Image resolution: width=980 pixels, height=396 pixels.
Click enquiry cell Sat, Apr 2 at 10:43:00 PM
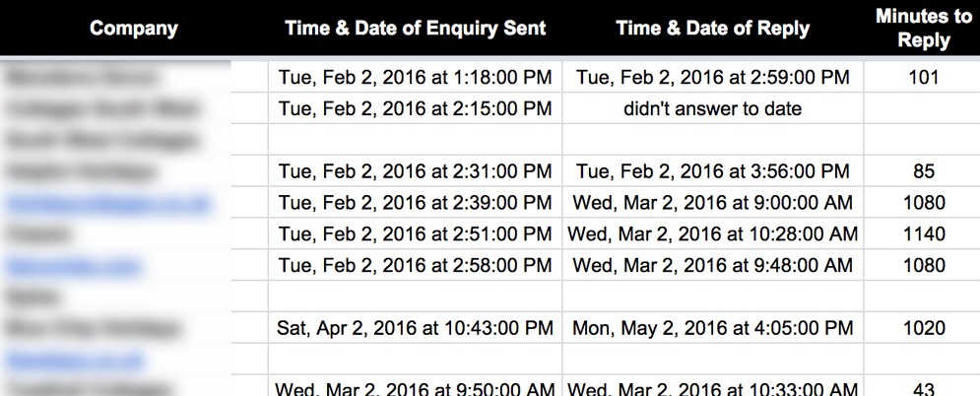coord(416,328)
